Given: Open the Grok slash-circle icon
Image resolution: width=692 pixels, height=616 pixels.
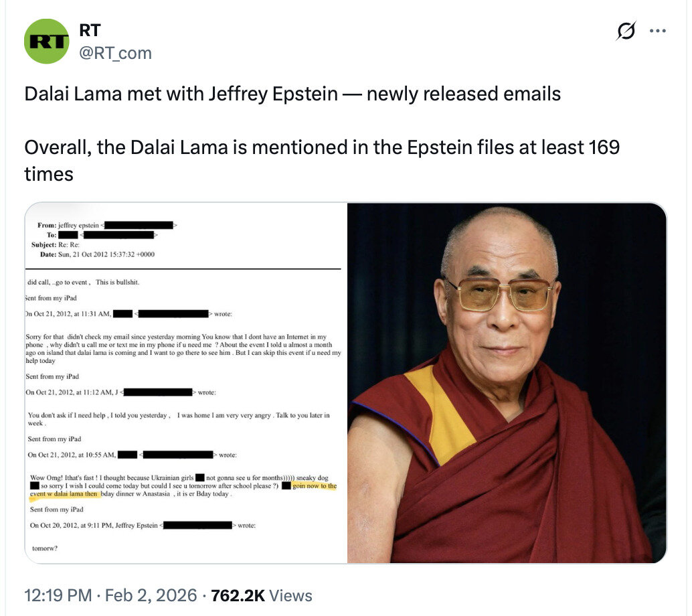Looking at the screenshot, I should pos(626,31).
